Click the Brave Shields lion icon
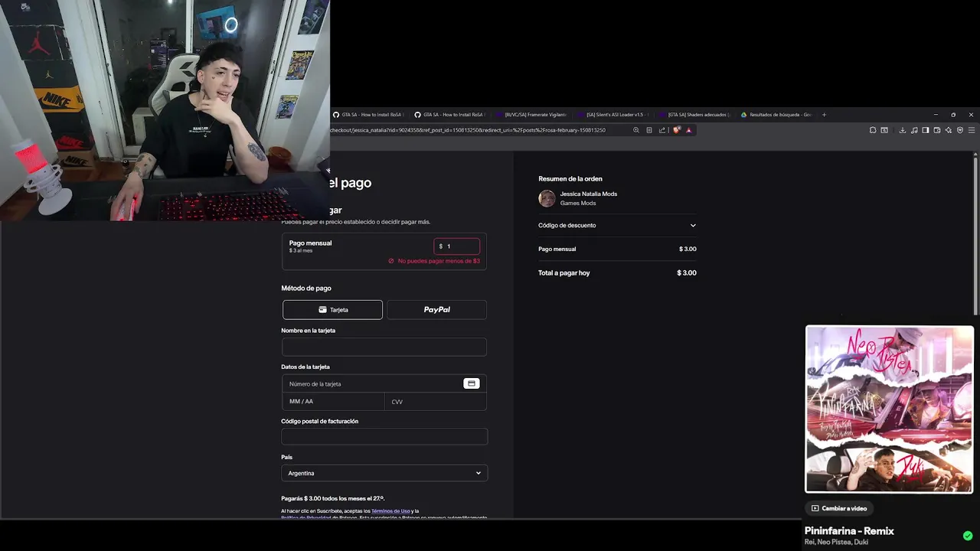The image size is (980, 551). pos(676,130)
